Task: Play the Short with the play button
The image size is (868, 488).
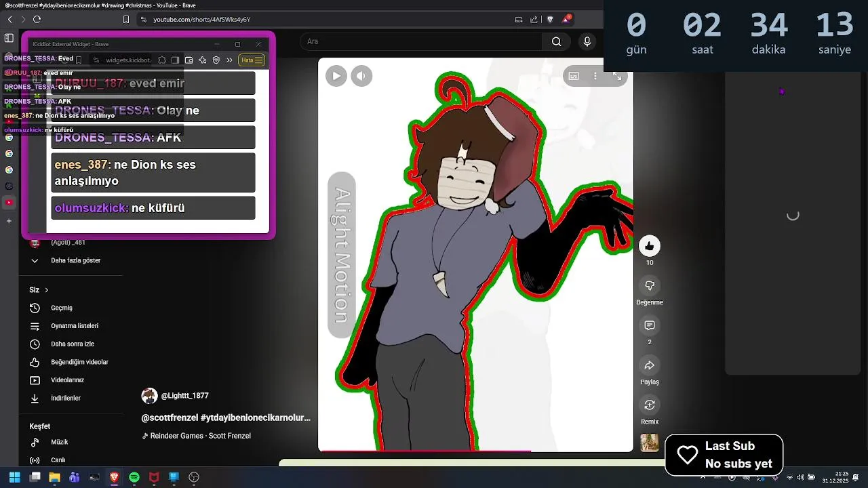Action: (336, 76)
